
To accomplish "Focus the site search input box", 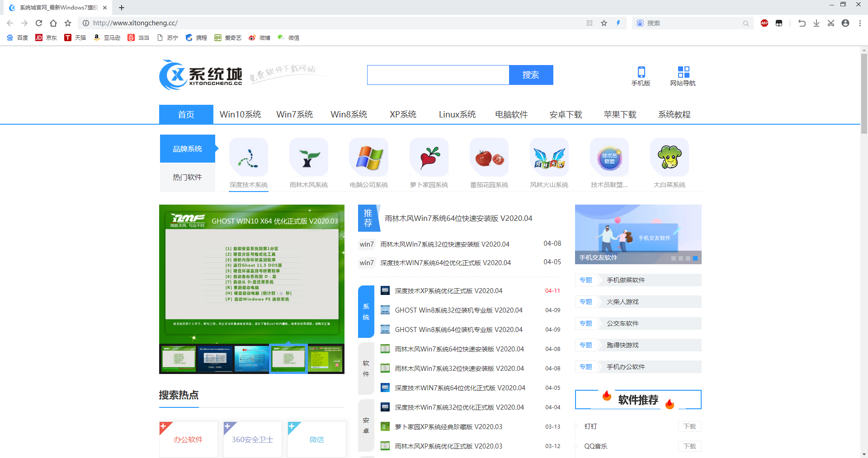I will [438, 75].
